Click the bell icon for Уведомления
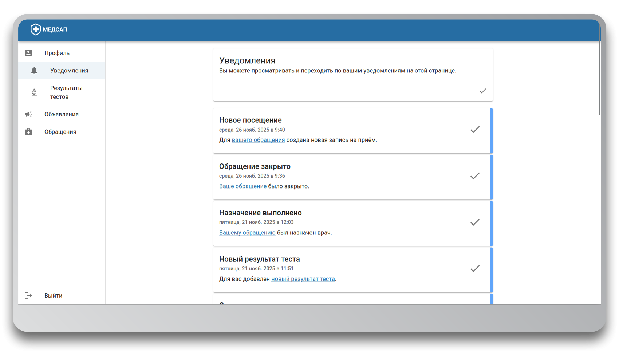Viewport: 619px width, 364px height. [x=34, y=71]
